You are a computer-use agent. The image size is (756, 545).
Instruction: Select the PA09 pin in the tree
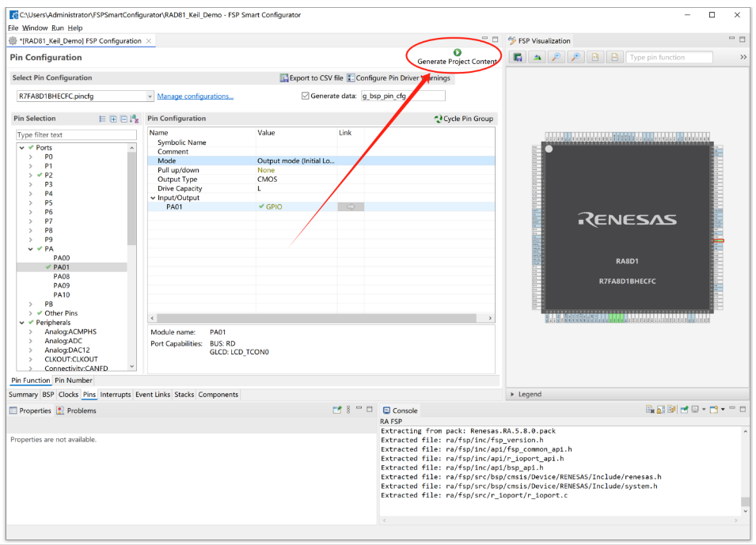pyautogui.click(x=61, y=286)
